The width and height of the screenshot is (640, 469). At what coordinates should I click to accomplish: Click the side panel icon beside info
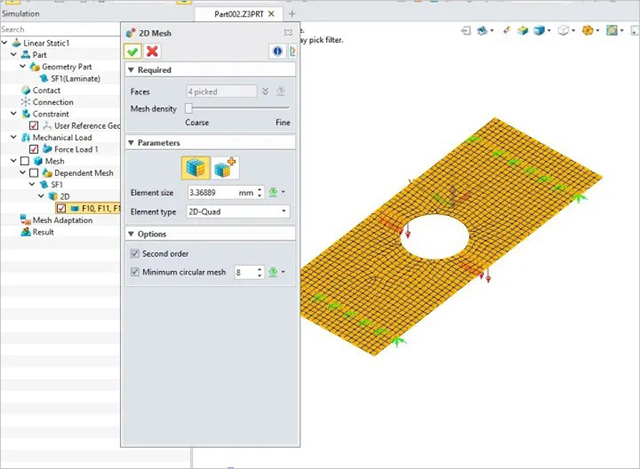click(x=293, y=51)
